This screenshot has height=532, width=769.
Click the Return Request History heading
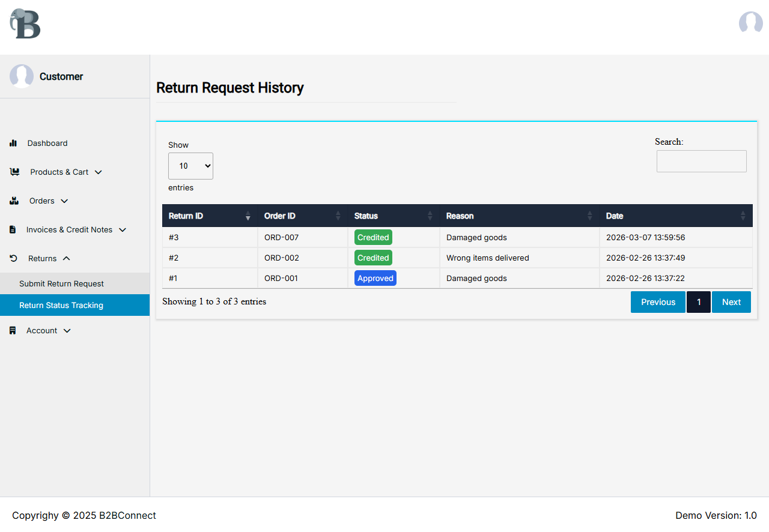(230, 88)
